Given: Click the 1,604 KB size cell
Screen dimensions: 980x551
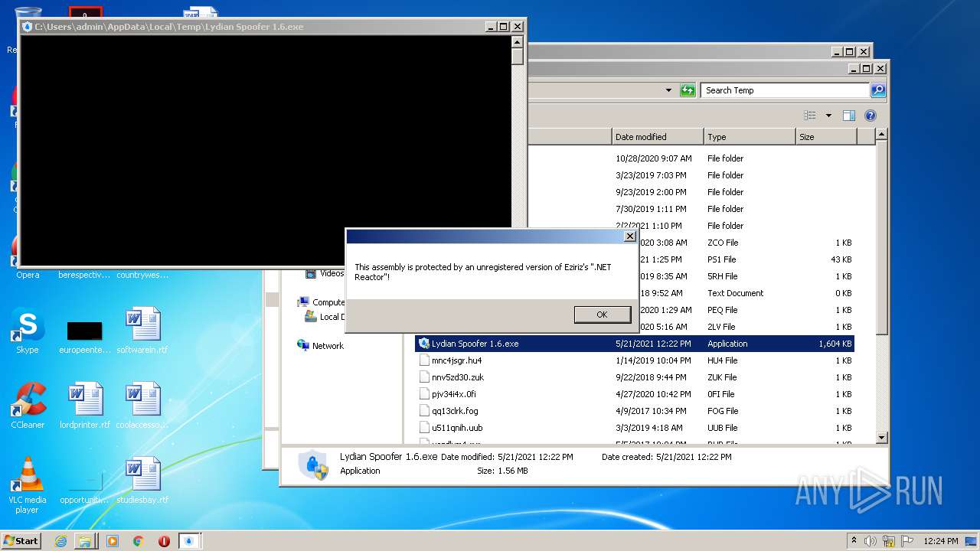Looking at the screenshot, I should click(835, 344).
